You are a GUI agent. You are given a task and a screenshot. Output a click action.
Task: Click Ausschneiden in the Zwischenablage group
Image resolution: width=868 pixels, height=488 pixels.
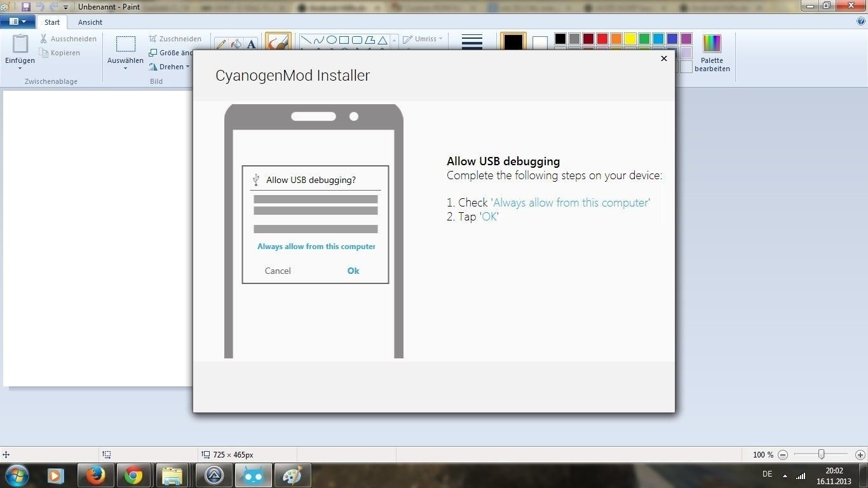click(69, 39)
